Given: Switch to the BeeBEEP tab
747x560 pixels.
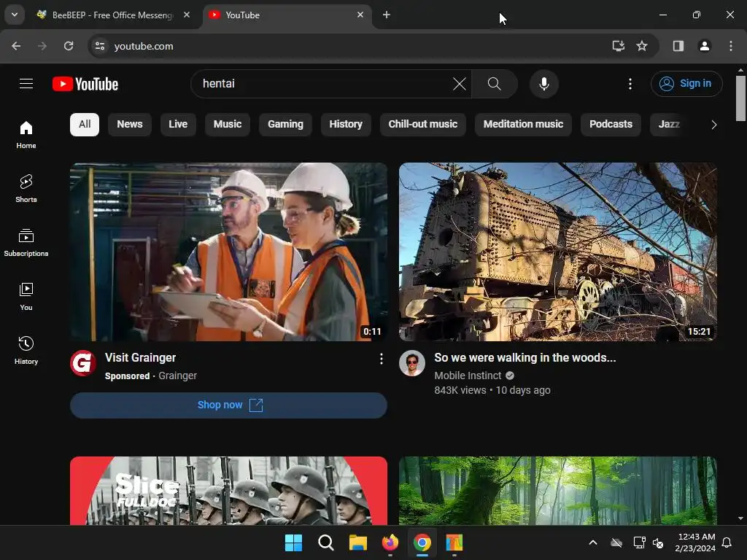Looking at the screenshot, I should 112,15.
